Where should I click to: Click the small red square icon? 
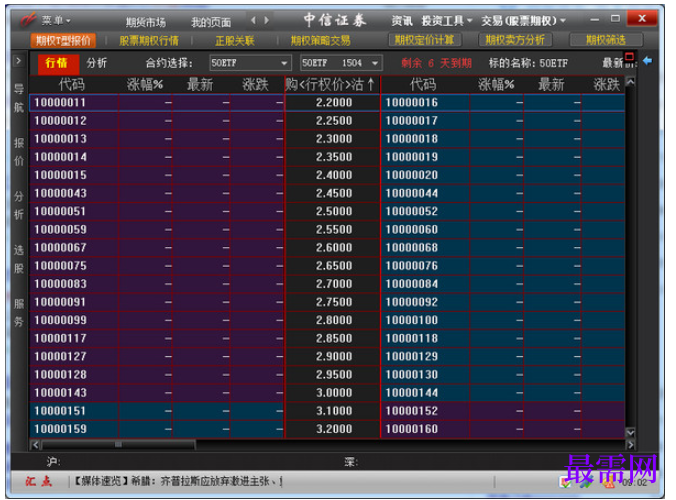point(629,56)
